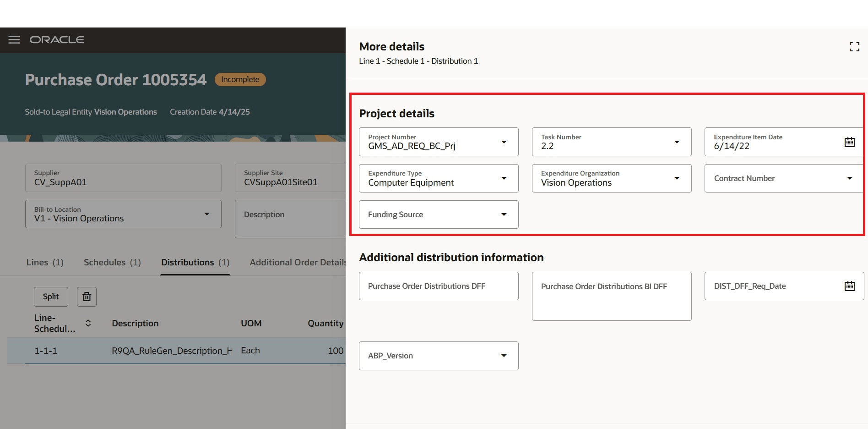Switch to the Schedules tab
The height and width of the screenshot is (429, 868).
pos(112,262)
